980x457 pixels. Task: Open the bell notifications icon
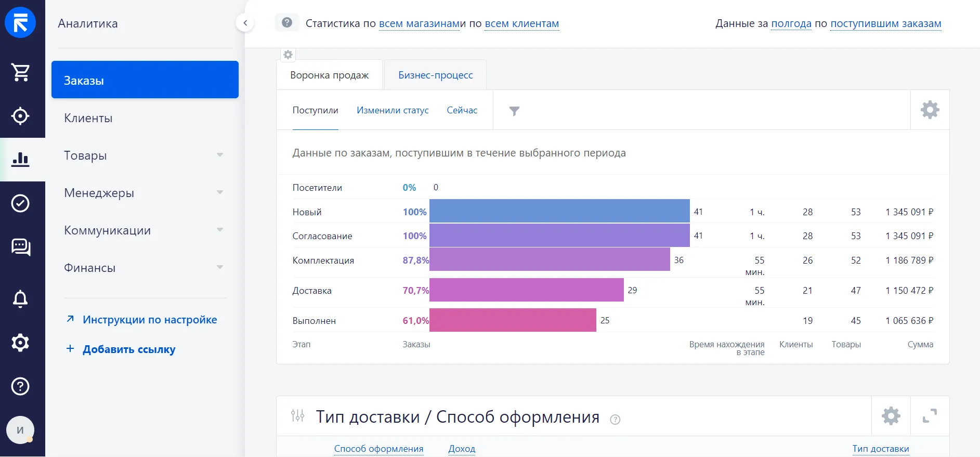coord(20,299)
